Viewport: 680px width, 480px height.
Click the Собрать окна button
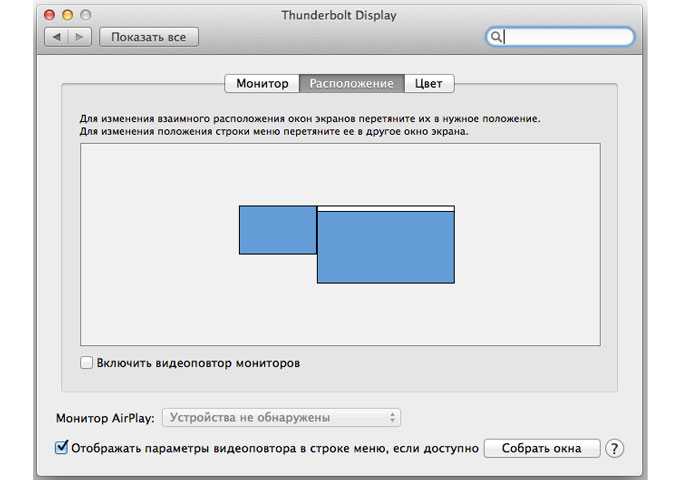pos(542,448)
